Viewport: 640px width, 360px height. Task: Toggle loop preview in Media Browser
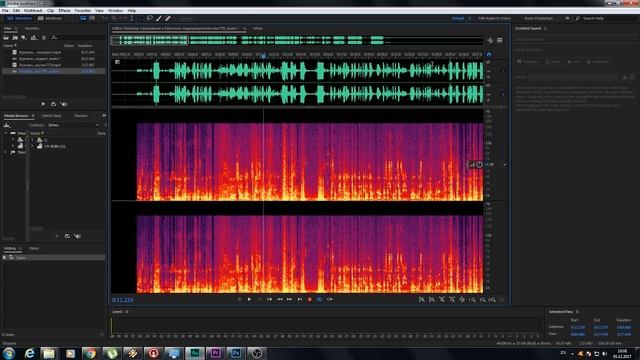(x=67, y=236)
